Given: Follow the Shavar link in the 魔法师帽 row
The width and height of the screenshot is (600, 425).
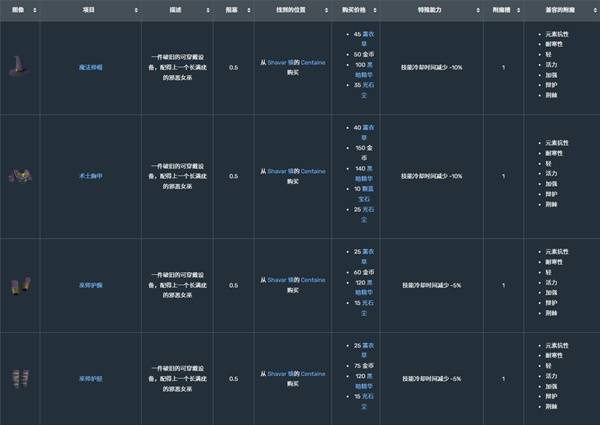Looking at the screenshot, I should coord(277,61).
